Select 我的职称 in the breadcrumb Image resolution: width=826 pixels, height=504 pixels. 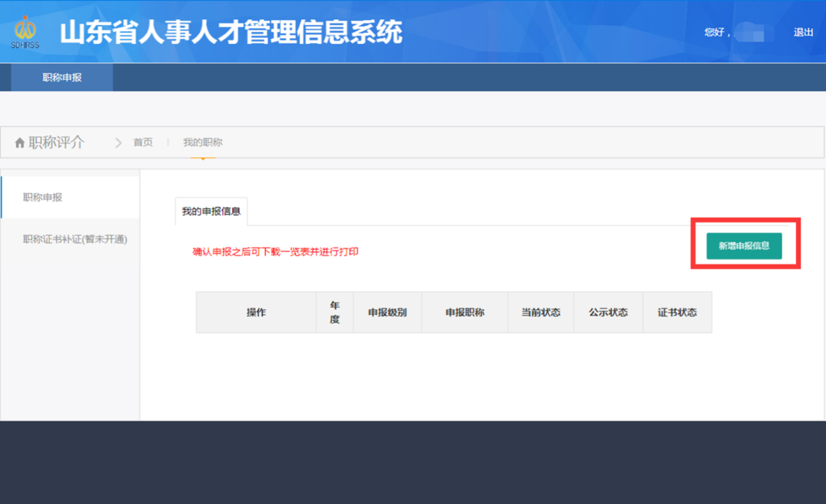[202, 142]
